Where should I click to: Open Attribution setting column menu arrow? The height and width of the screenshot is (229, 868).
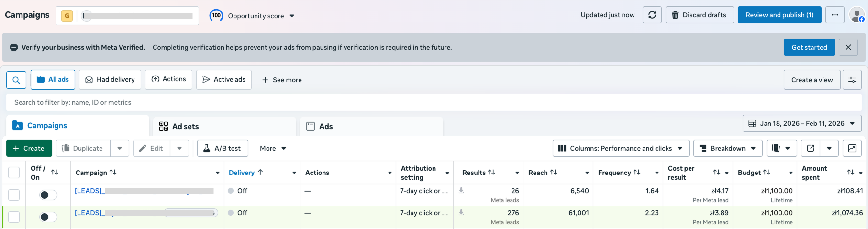tap(447, 173)
